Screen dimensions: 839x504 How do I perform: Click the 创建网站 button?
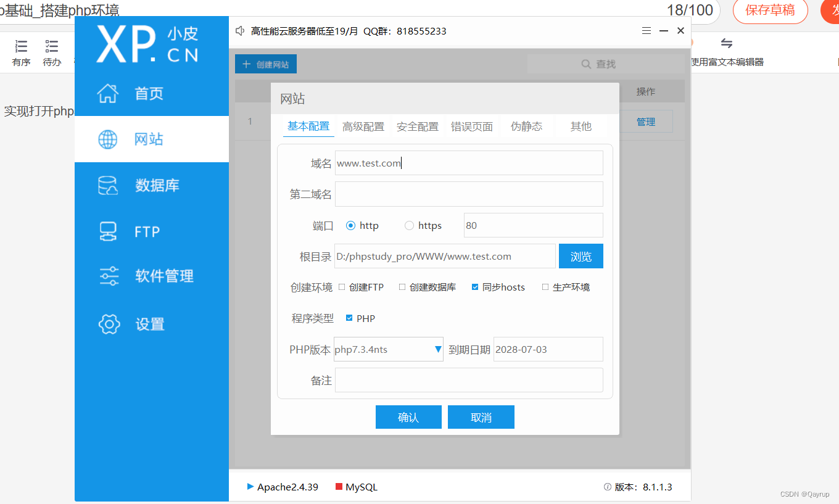point(266,64)
